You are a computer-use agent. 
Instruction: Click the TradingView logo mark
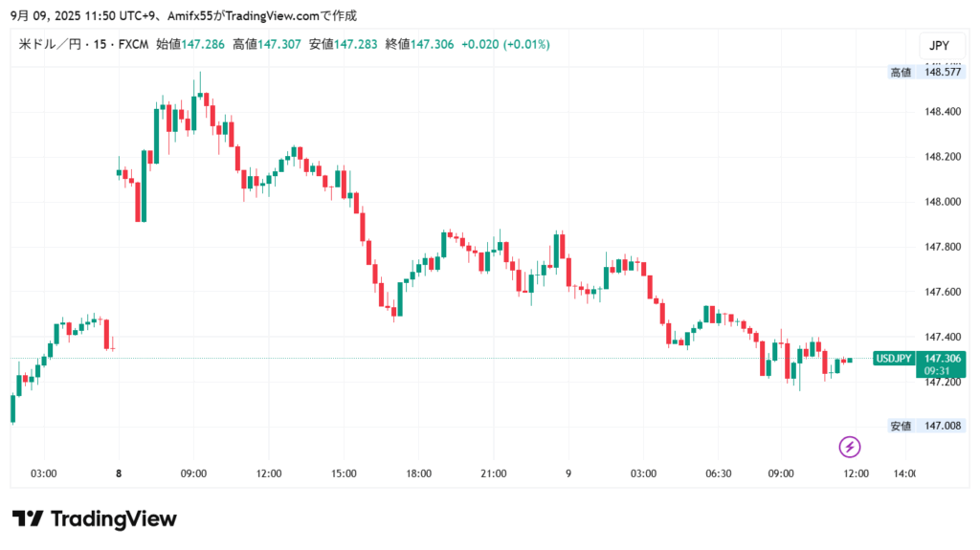tap(28, 519)
